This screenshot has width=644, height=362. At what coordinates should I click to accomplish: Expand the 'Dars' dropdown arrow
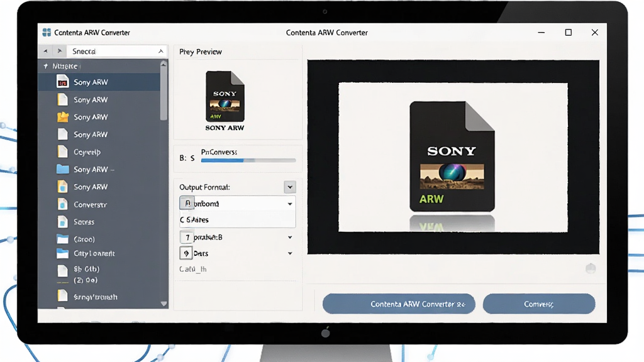tap(289, 254)
